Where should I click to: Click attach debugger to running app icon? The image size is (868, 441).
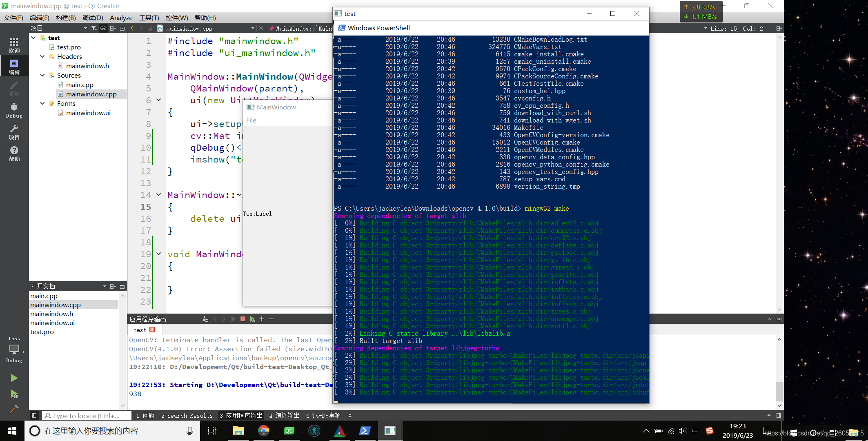[252, 319]
